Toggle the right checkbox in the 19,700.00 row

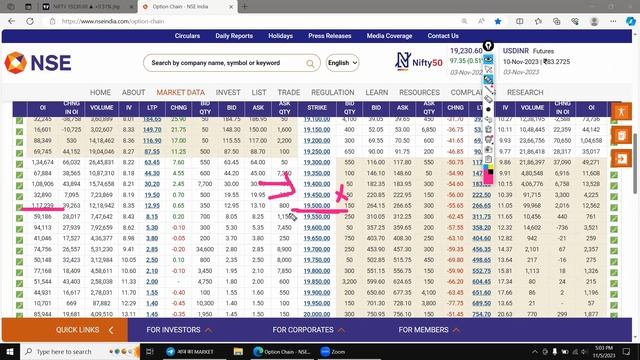coord(614,251)
